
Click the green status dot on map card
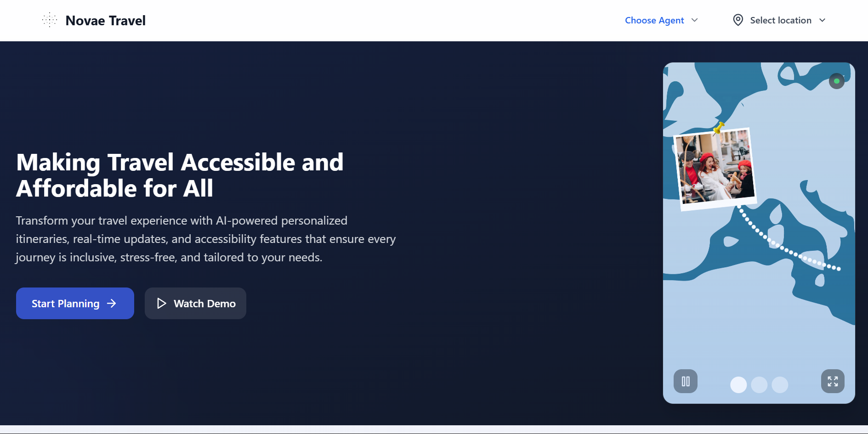(x=837, y=81)
